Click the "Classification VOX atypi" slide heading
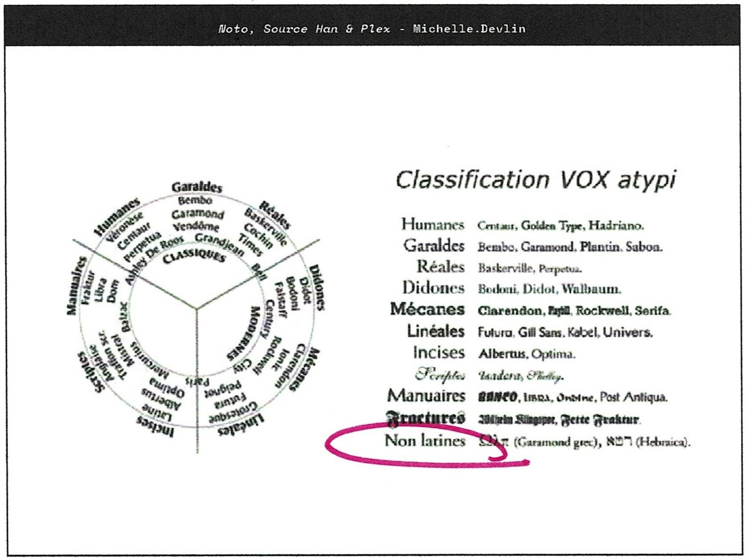The height and width of the screenshot is (560, 749). [536, 180]
